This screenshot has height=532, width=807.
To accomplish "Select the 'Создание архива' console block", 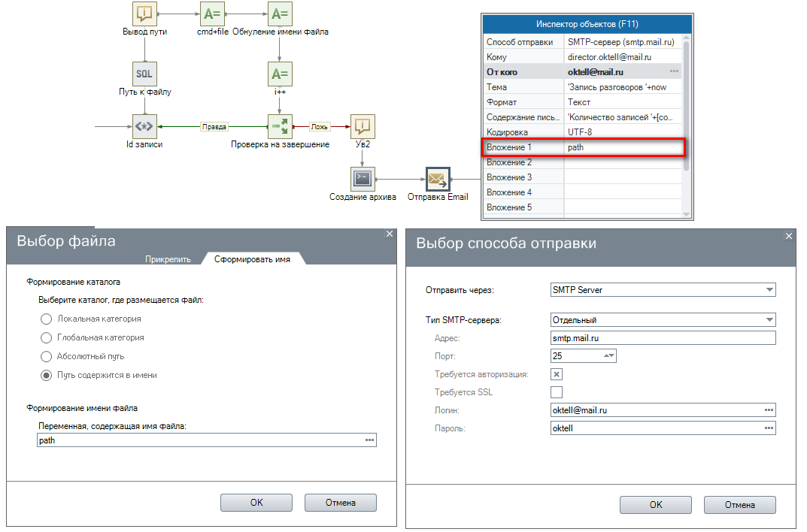I will coord(363,179).
